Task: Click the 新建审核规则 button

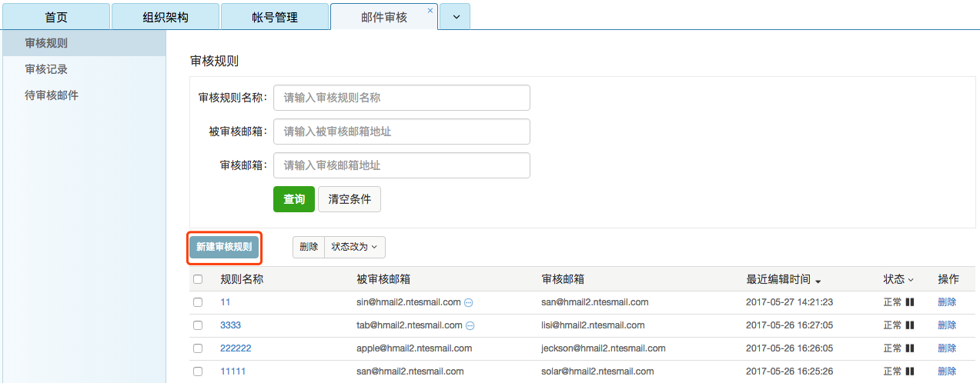Action: pyautogui.click(x=223, y=247)
